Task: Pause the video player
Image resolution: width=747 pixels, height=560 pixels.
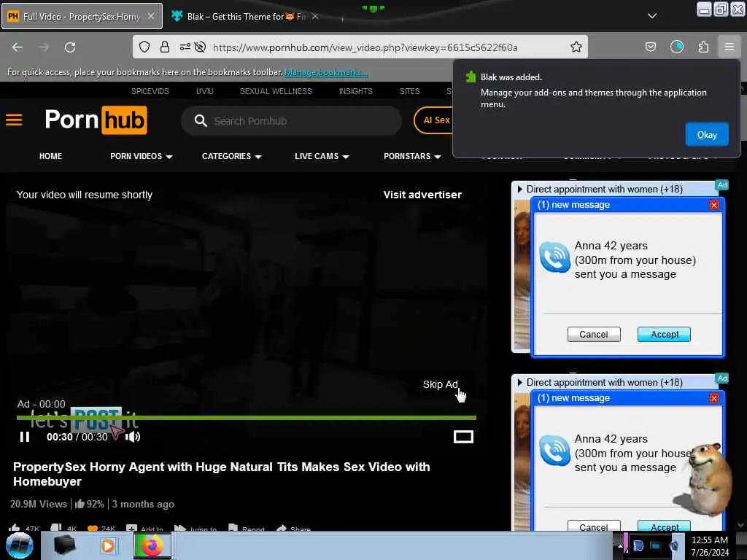Action: pos(25,437)
